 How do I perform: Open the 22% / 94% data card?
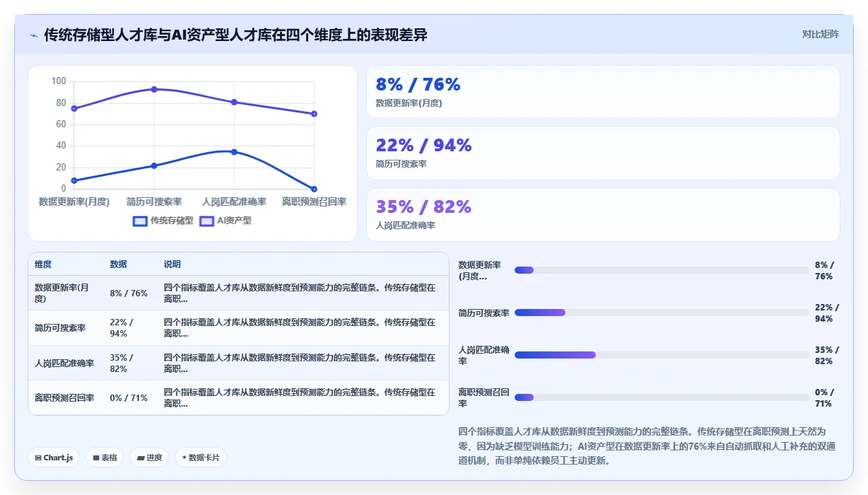(603, 153)
